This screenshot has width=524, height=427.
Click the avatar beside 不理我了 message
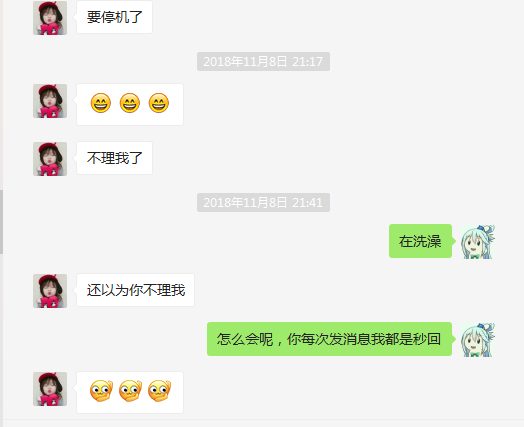click(x=50, y=159)
